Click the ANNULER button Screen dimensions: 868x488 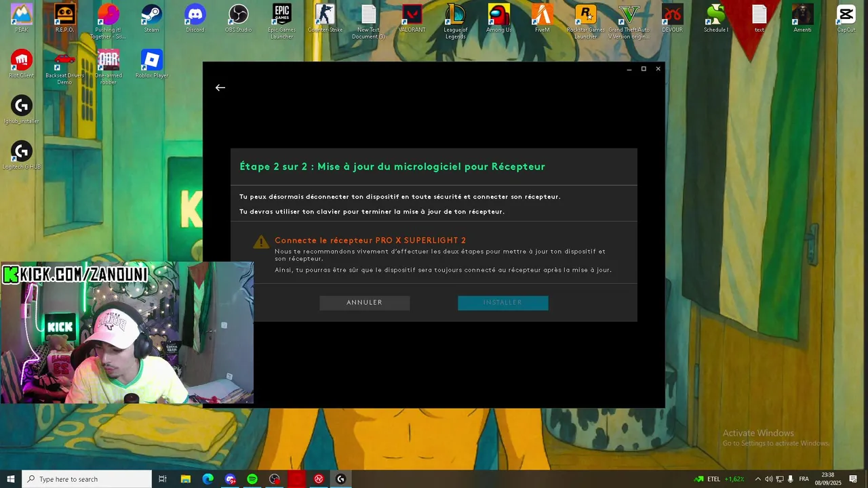point(365,303)
